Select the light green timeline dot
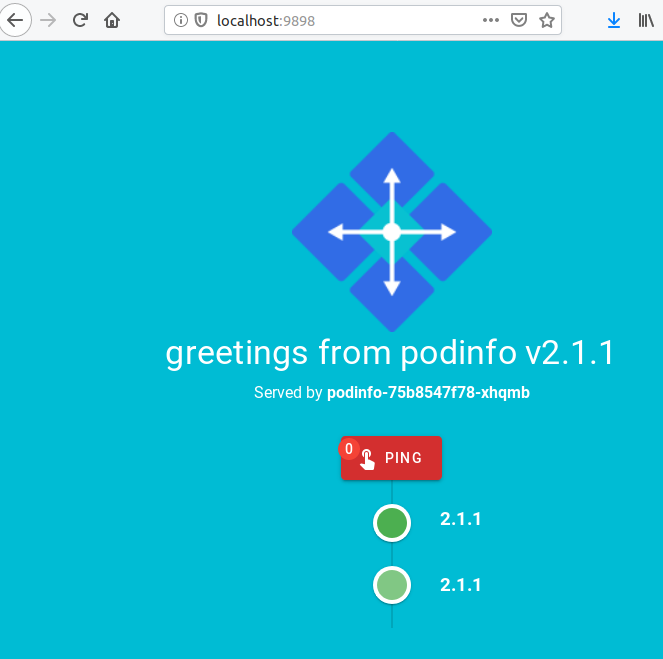 (x=392, y=585)
